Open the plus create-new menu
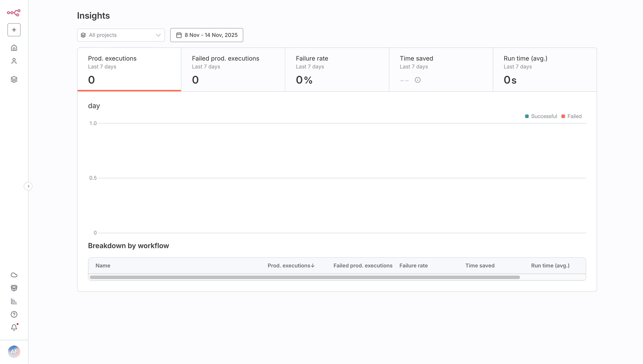 point(14,30)
